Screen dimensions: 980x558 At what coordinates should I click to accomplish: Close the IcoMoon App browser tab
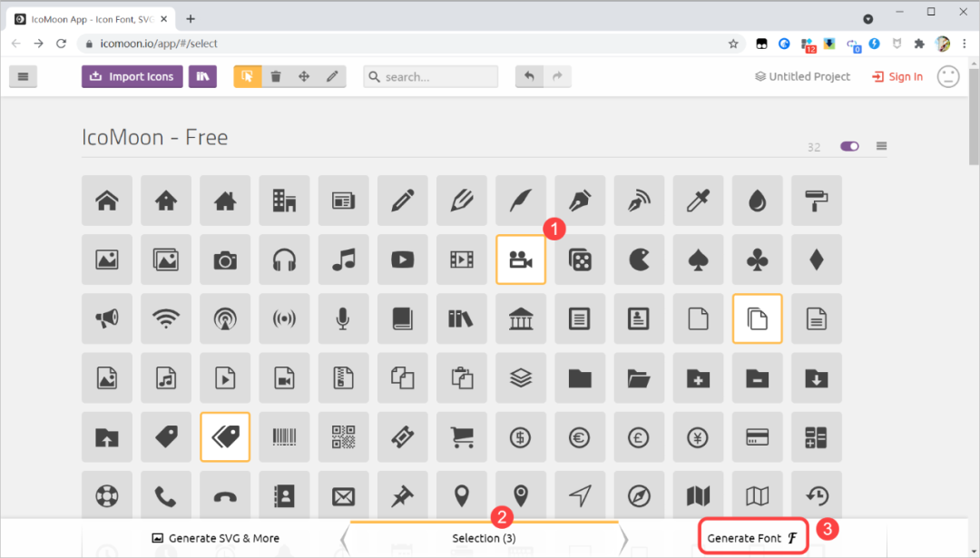(x=163, y=19)
